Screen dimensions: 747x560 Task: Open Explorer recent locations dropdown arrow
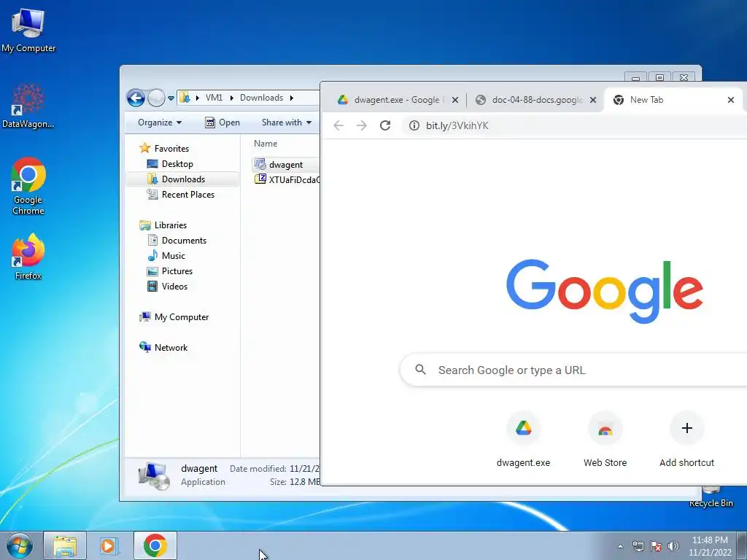171,98
